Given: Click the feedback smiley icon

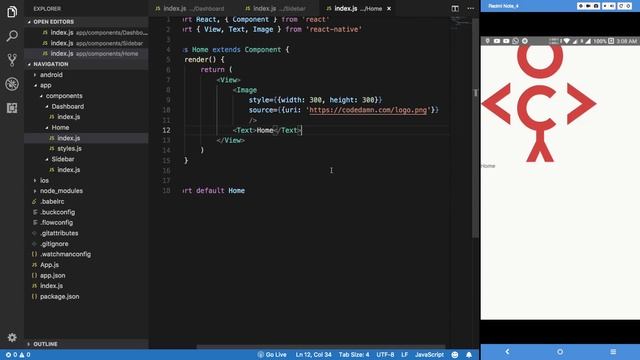Looking at the screenshot, I should point(455,355).
